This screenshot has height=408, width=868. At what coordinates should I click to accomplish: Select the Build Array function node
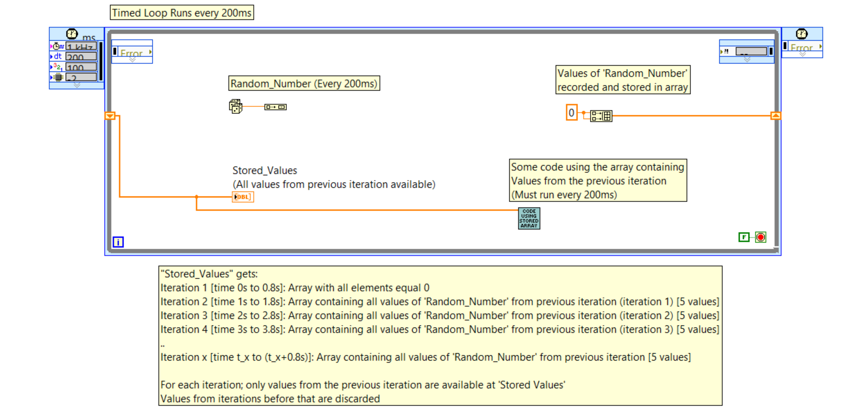click(601, 116)
